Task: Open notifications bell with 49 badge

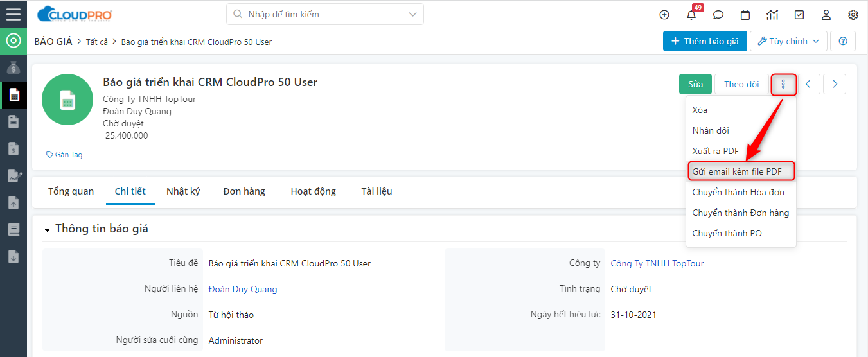Action: [x=692, y=13]
